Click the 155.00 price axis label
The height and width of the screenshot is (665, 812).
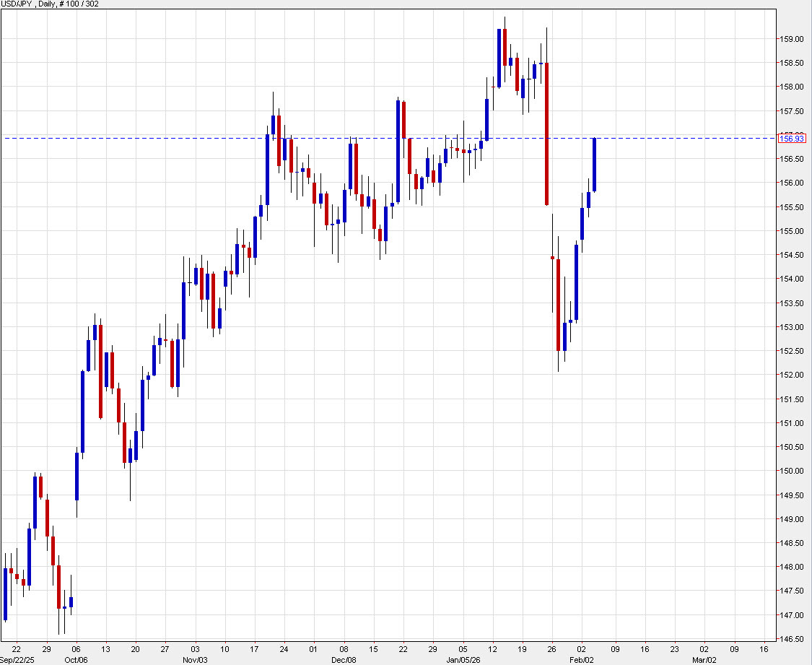click(791, 231)
